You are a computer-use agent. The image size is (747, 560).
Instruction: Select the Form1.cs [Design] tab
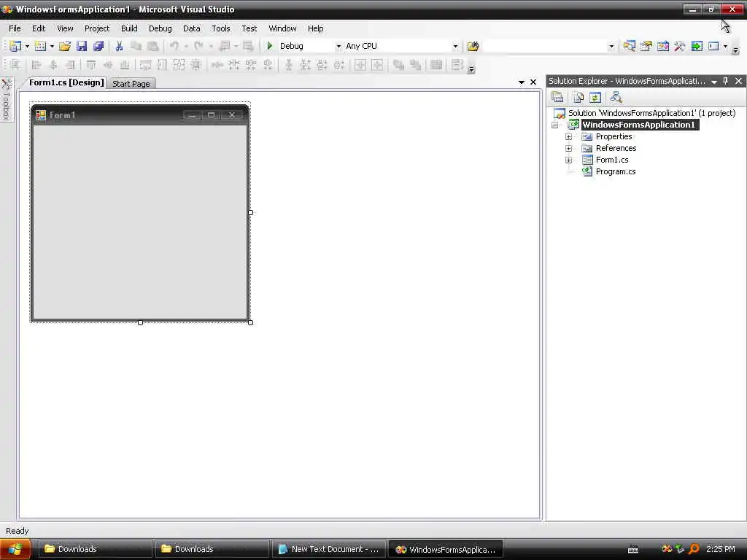66,82
